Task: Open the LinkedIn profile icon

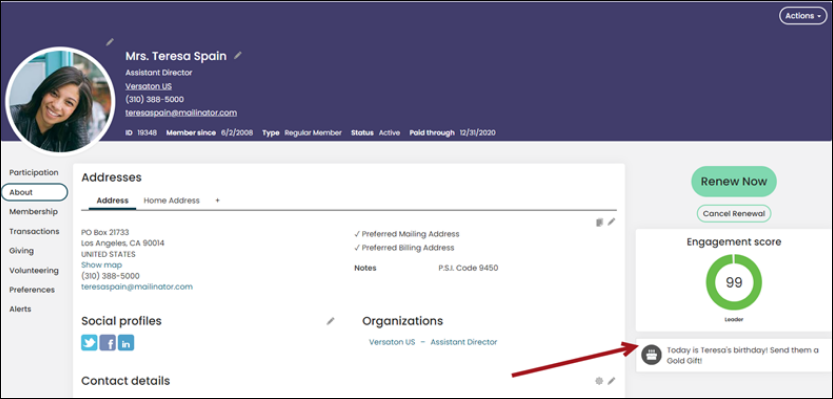Action: pos(125,343)
